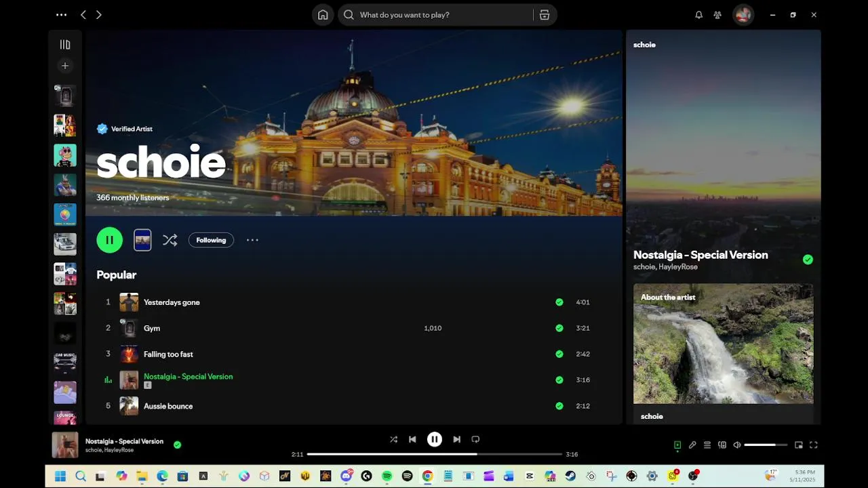868x488 pixels.
Task: Open 'Nostalgia - Special Version' title in right panel
Action: [701, 255]
